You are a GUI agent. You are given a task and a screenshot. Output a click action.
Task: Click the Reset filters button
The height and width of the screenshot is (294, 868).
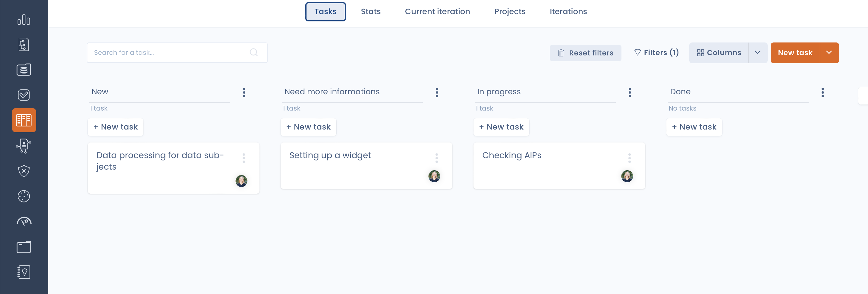click(x=585, y=53)
